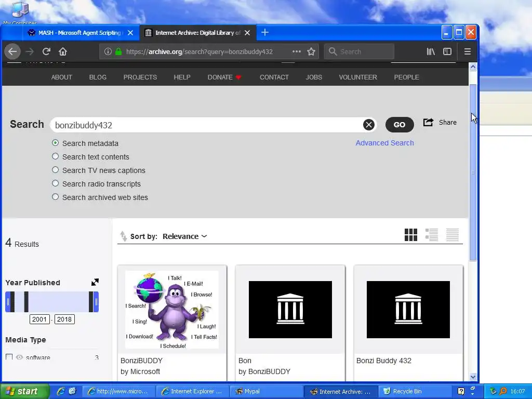Click the right year range slider handle
Screen dimensions: 532x399
tap(96, 302)
